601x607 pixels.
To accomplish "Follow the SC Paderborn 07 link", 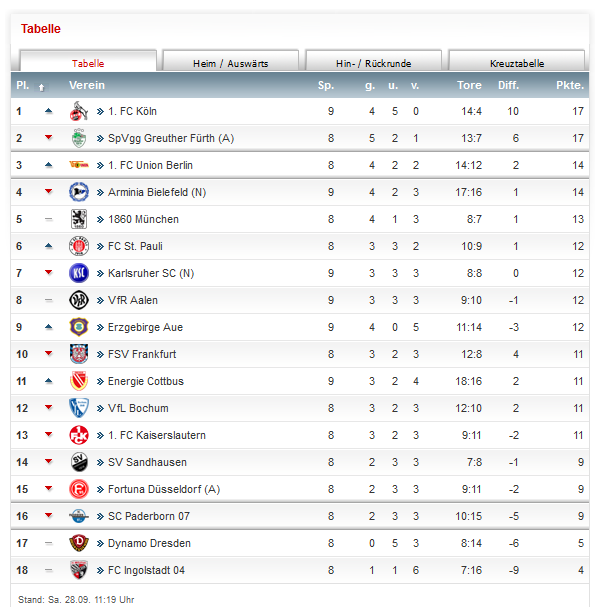I will (x=149, y=516).
